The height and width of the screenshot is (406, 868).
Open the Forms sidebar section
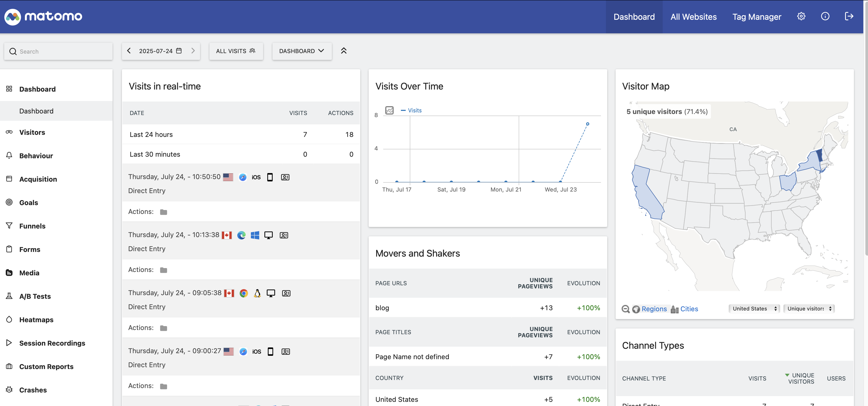(x=30, y=250)
